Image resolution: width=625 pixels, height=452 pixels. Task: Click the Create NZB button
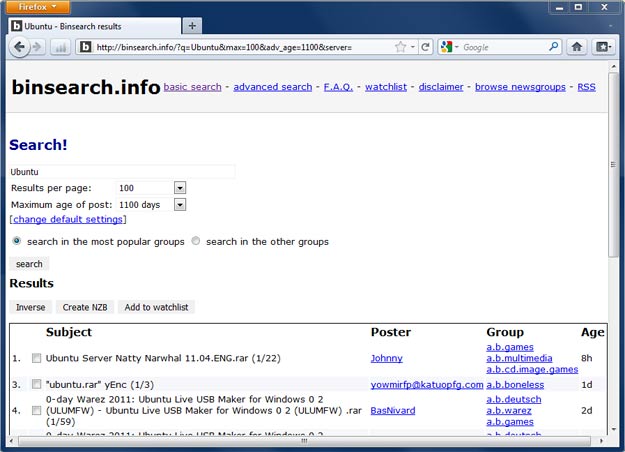(85, 307)
